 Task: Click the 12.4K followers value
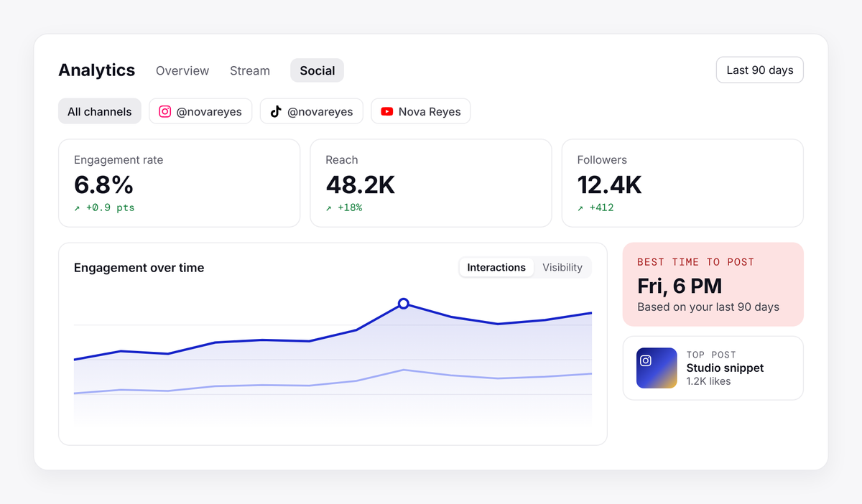[x=609, y=185]
